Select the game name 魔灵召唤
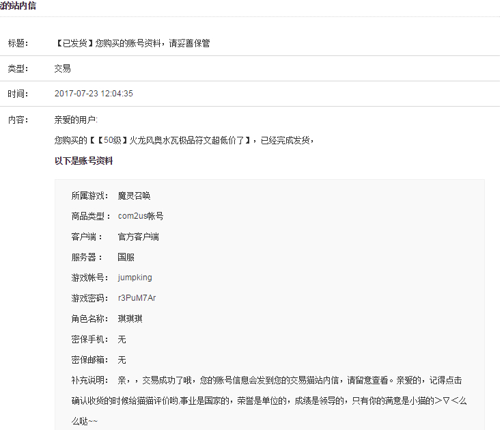 [x=134, y=196]
